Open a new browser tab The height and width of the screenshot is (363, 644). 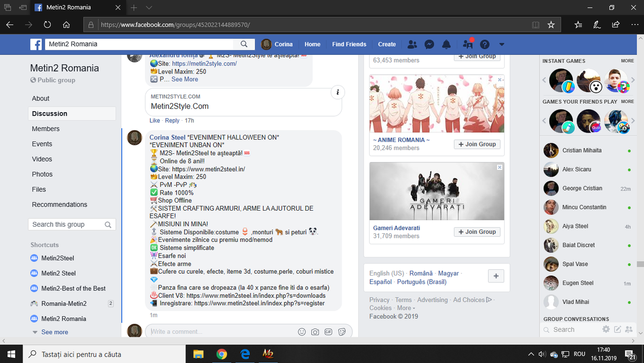click(x=134, y=8)
